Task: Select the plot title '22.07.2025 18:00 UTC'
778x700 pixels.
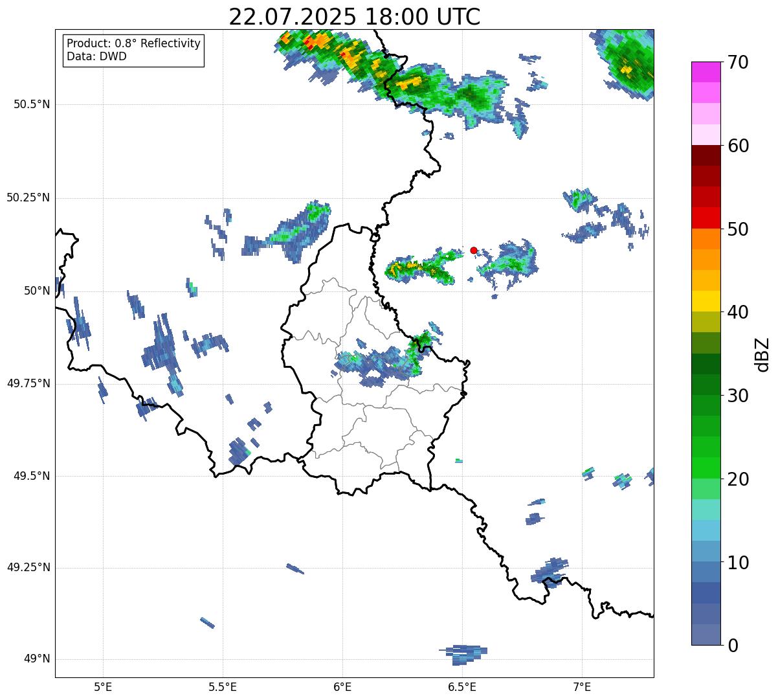Action: (355, 16)
